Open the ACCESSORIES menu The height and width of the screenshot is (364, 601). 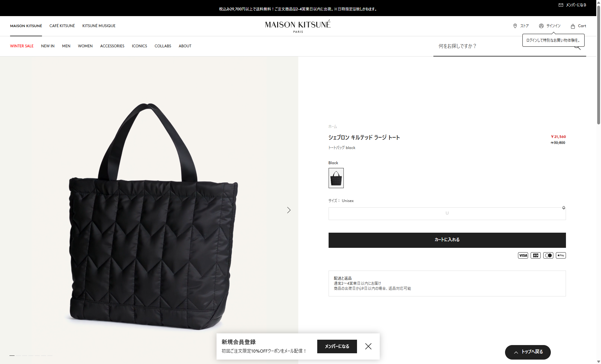(112, 46)
